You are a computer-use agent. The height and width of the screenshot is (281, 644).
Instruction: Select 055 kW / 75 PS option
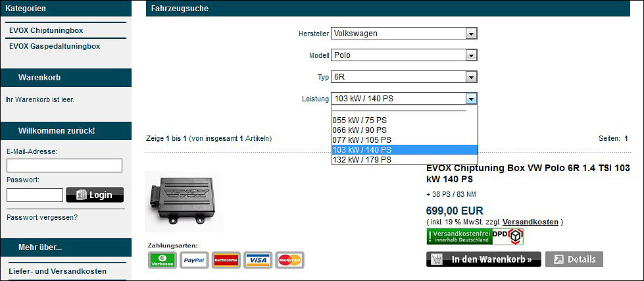coord(360,120)
